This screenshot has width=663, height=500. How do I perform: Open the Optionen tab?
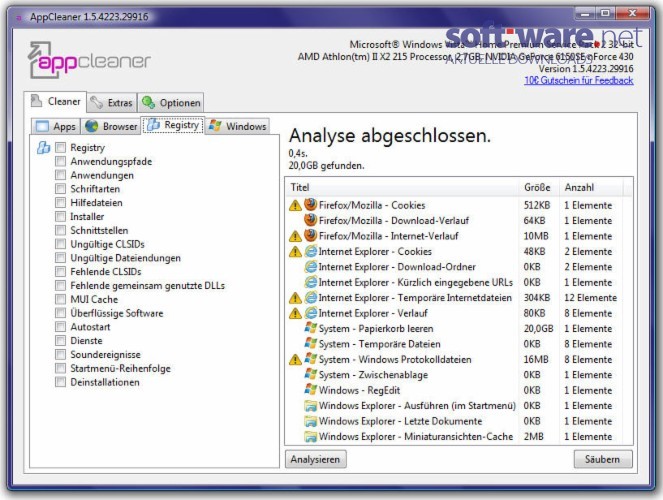pyautogui.click(x=171, y=103)
